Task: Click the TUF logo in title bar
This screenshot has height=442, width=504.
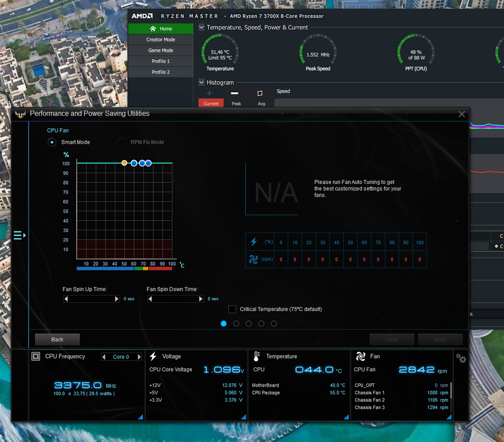Action: 20,114
